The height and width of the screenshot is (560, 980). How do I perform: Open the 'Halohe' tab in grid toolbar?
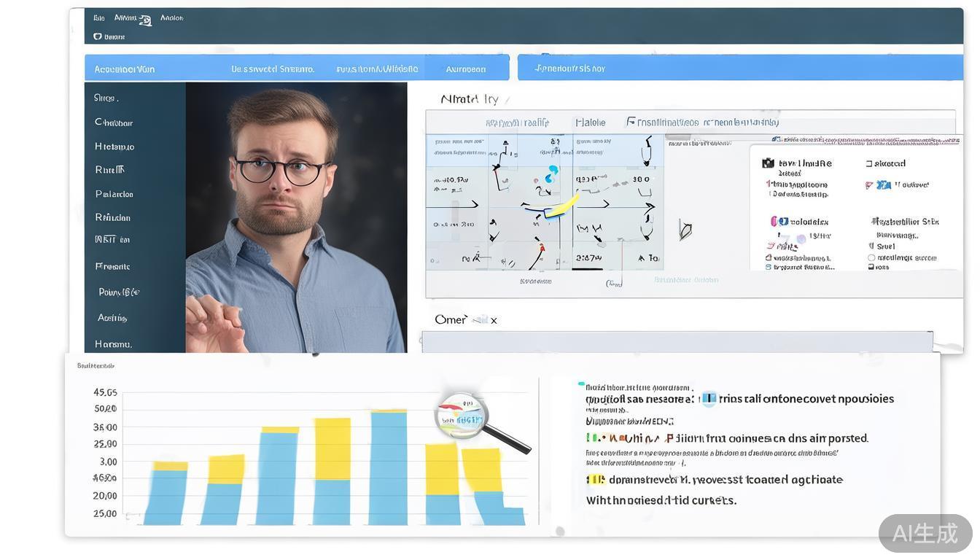590,122
